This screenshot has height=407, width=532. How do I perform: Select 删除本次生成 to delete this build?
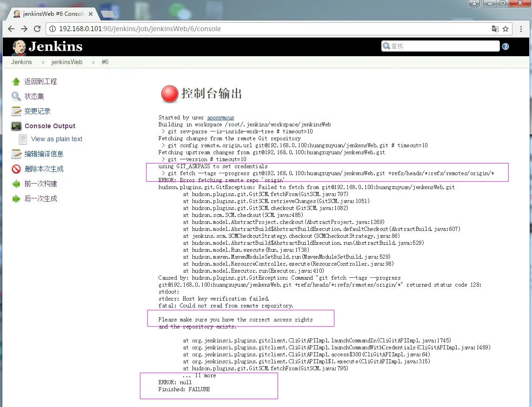[x=44, y=169]
